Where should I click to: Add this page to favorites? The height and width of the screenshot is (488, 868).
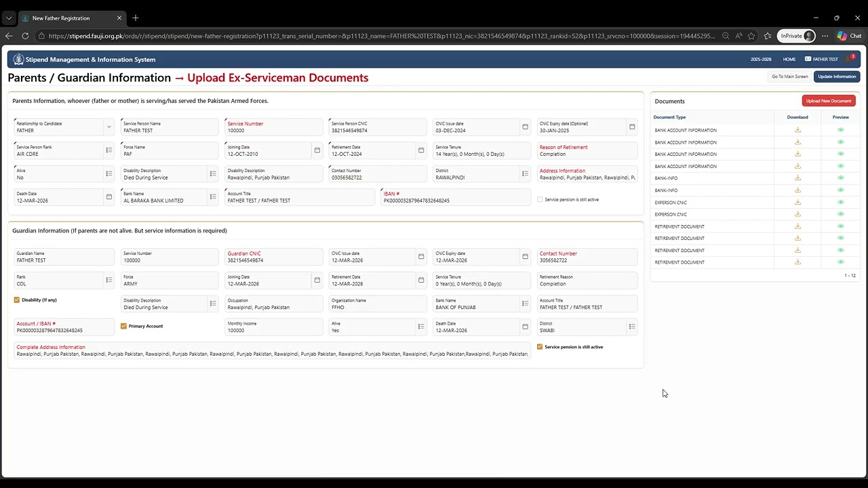(x=751, y=36)
